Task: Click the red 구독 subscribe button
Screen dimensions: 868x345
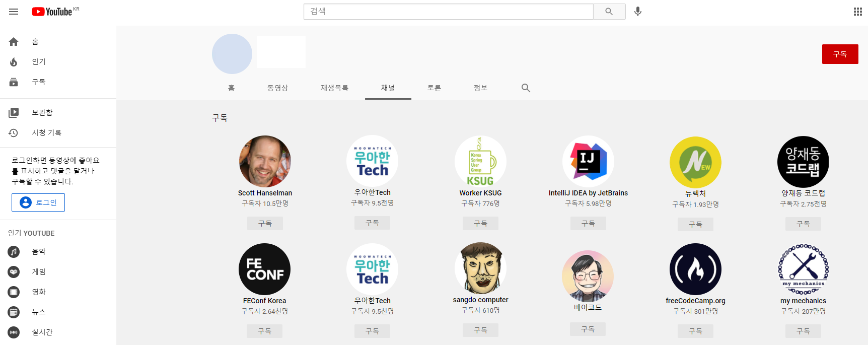Action: pyautogui.click(x=840, y=54)
